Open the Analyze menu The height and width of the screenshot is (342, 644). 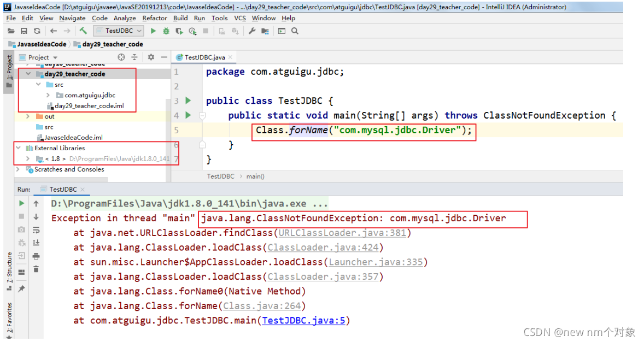click(x=125, y=18)
